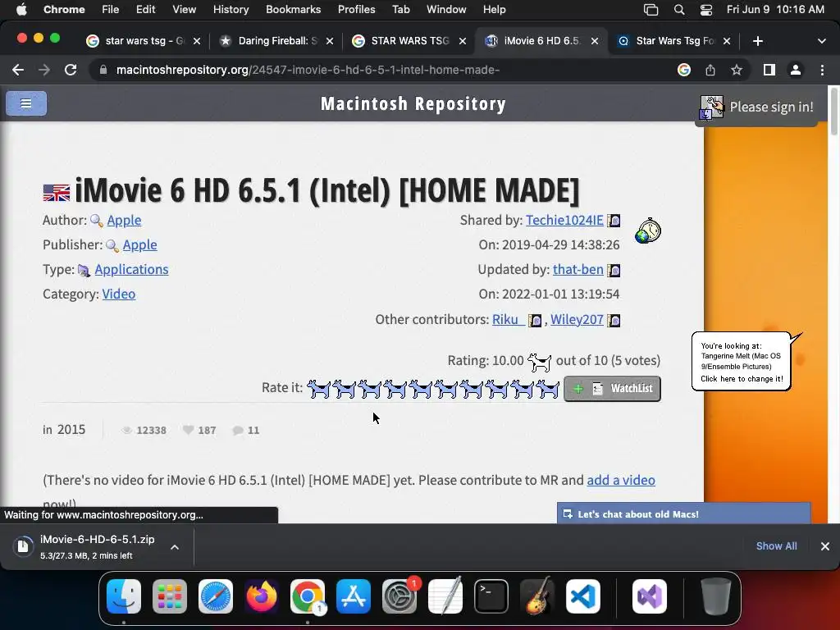The width and height of the screenshot is (840, 630).
Task: Close the iMovie 6 HD tab
Action: (x=595, y=41)
